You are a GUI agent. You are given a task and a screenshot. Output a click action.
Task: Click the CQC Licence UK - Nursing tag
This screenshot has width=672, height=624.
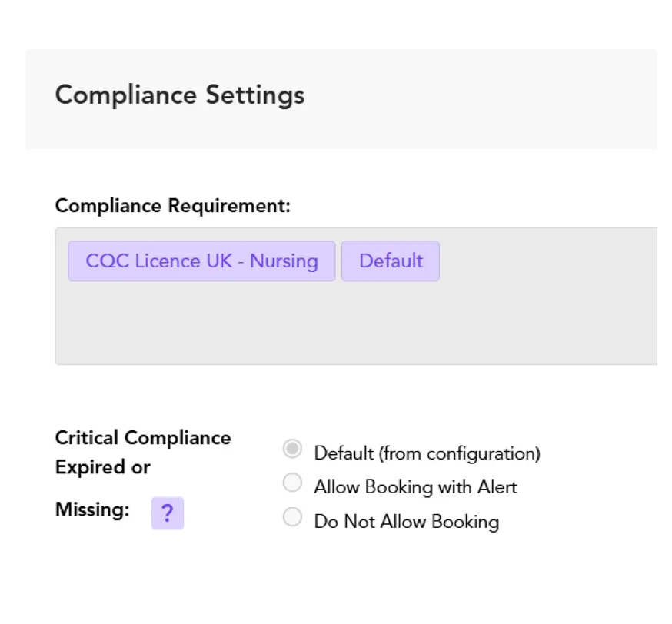click(201, 261)
